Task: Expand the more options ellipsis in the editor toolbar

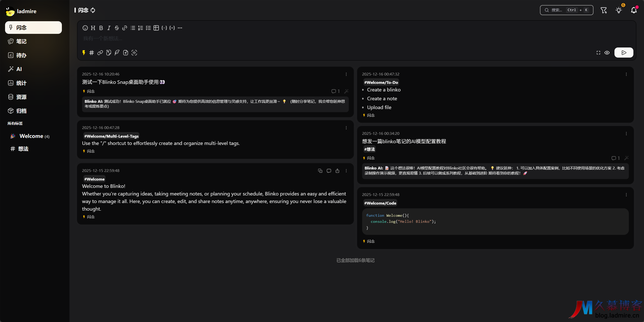Action: tap(180, 28)
